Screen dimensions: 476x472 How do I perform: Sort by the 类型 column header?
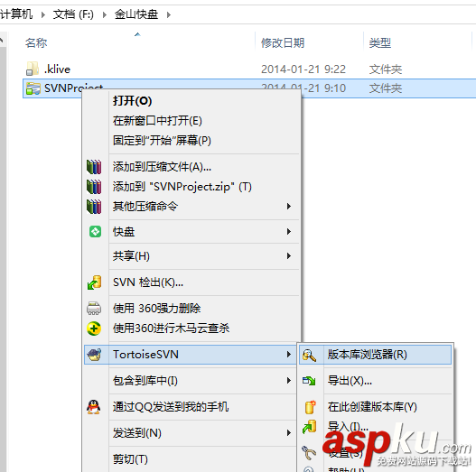pos(379,42)
